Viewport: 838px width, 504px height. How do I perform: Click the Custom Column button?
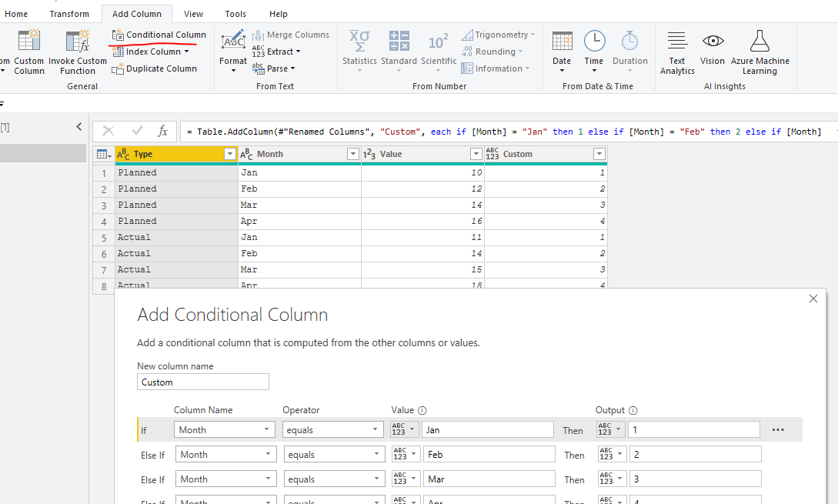pyautogui.click(x=29, y=52)
